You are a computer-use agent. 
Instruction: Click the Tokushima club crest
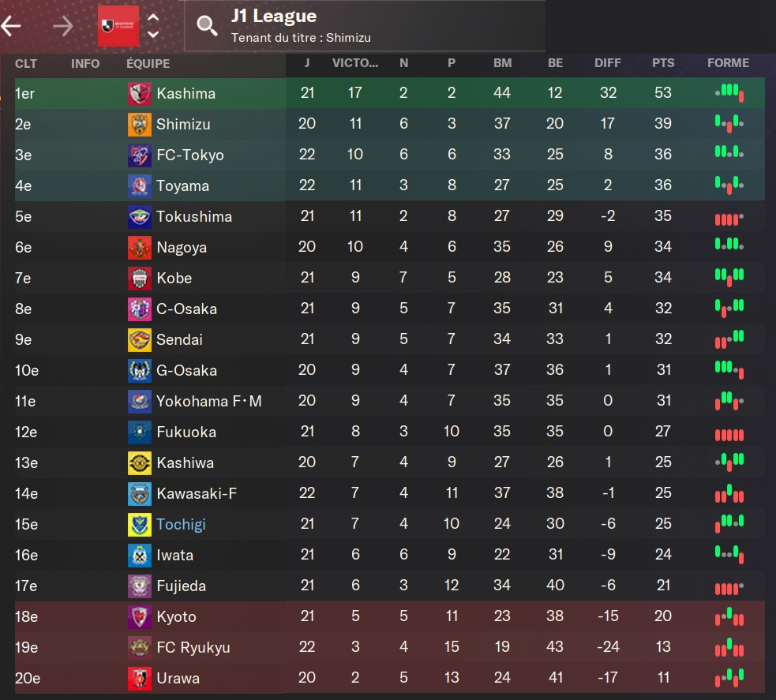tap(139, 217)
